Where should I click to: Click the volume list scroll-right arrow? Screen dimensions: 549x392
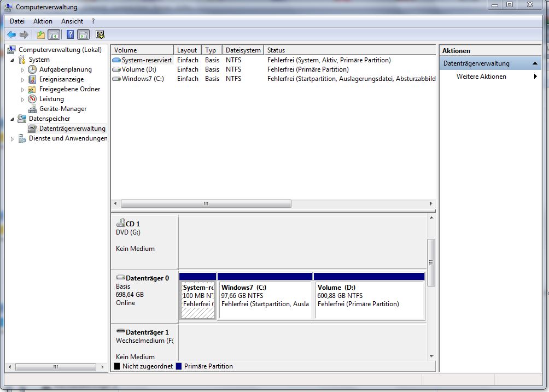click(431, 203)
